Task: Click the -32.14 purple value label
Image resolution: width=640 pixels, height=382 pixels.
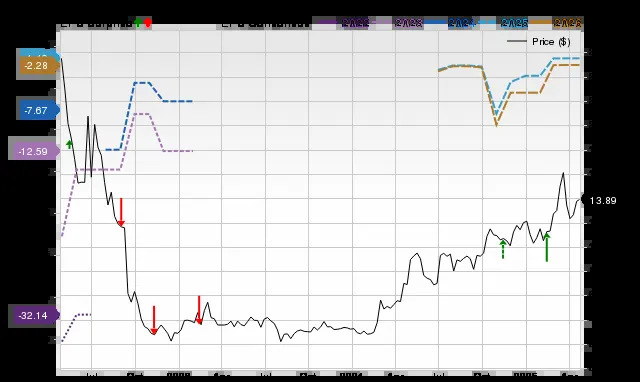Action: click(x=34, y=315)
